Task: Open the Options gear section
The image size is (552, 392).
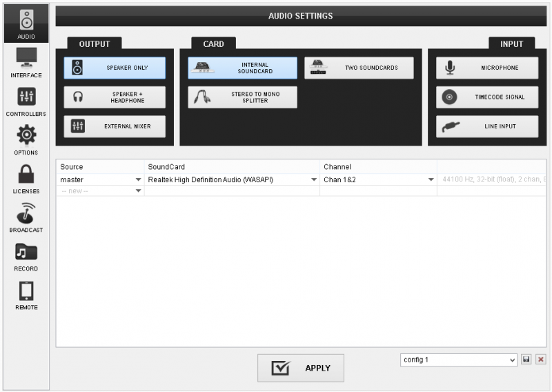Action: (26, 139)
